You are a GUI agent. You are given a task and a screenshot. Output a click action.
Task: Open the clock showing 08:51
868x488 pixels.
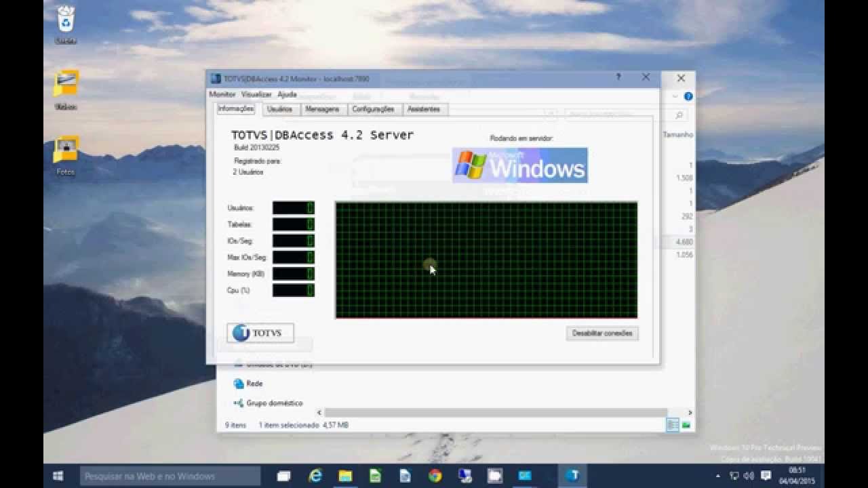click(x=797, y=476)
